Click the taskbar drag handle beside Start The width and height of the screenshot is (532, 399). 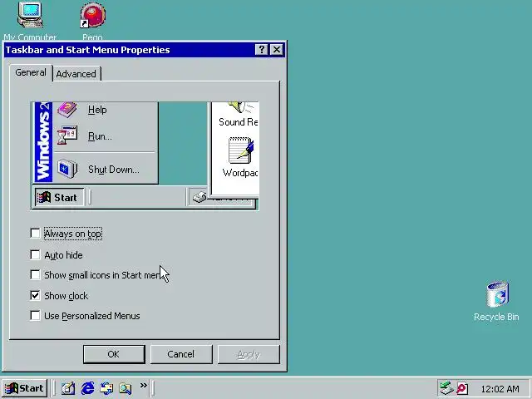[52, 388]
